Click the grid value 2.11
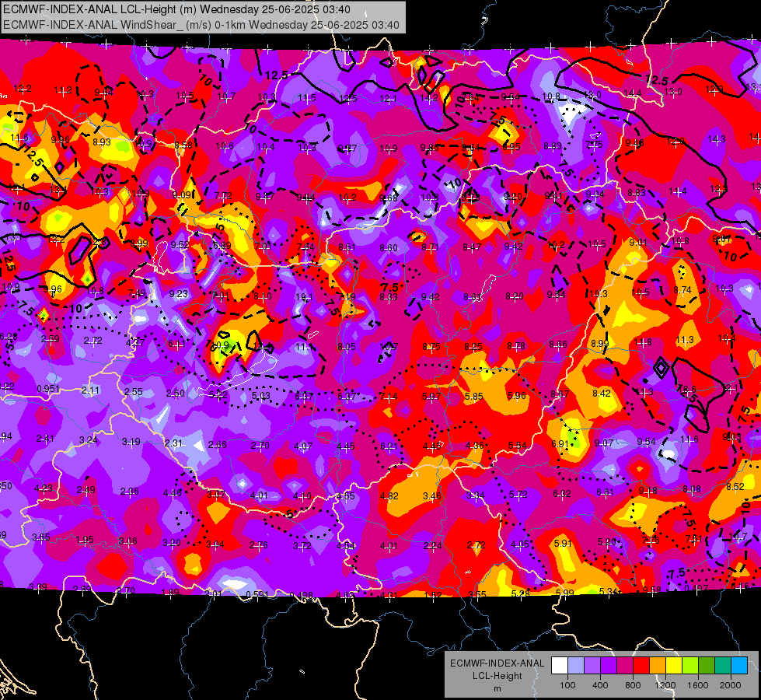The width and height of the screenshot is (761, 700). (x=90, y=390)
